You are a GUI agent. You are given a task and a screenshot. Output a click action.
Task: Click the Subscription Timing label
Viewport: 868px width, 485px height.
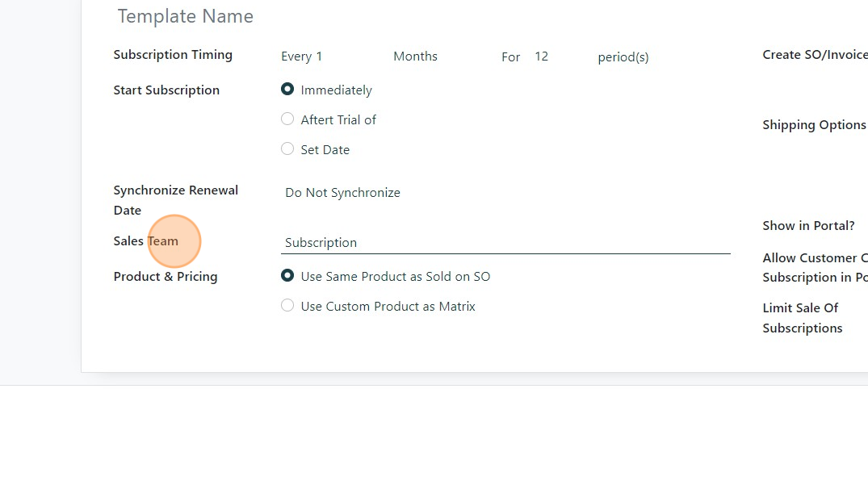173,55
